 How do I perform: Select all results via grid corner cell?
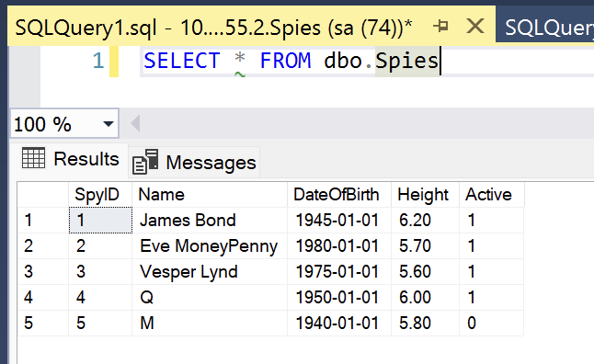click(43, 195)
